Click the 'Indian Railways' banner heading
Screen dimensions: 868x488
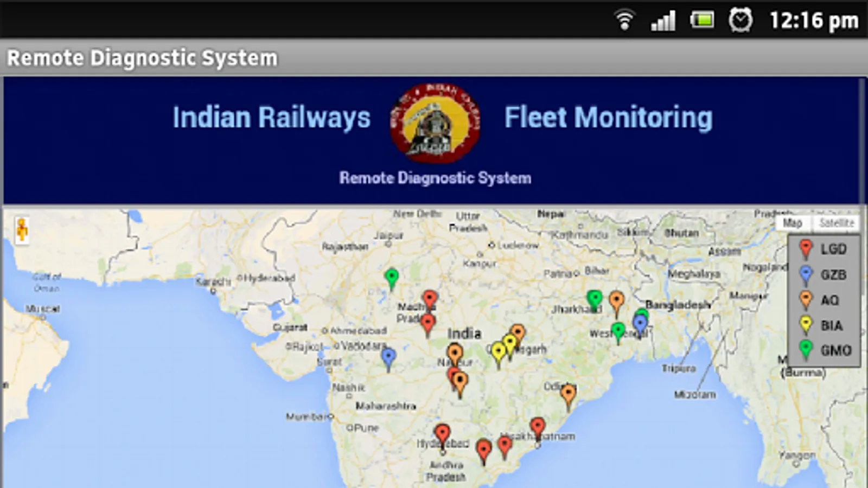[x=271, y=118]
